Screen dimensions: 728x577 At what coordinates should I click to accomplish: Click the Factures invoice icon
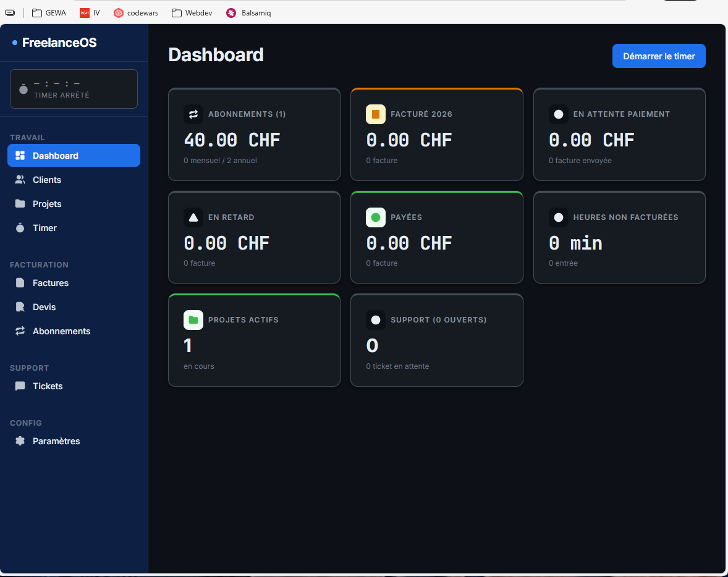click(x=19, y=283)
